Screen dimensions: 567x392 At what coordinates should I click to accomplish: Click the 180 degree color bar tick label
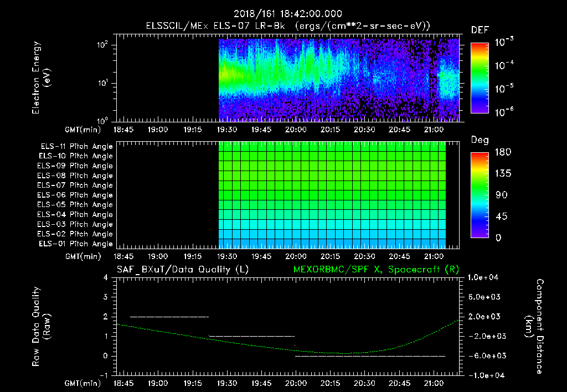(503, 152)
